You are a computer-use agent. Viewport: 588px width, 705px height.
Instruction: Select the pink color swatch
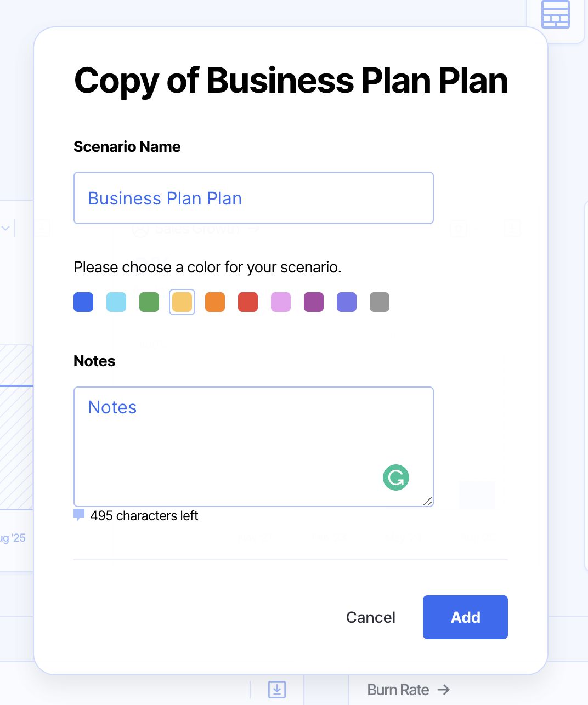281,302
